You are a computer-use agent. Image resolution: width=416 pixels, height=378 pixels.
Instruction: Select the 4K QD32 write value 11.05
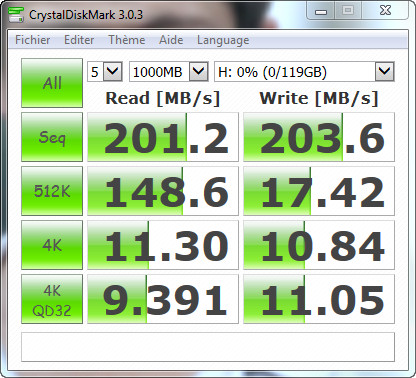click(319, 299)
